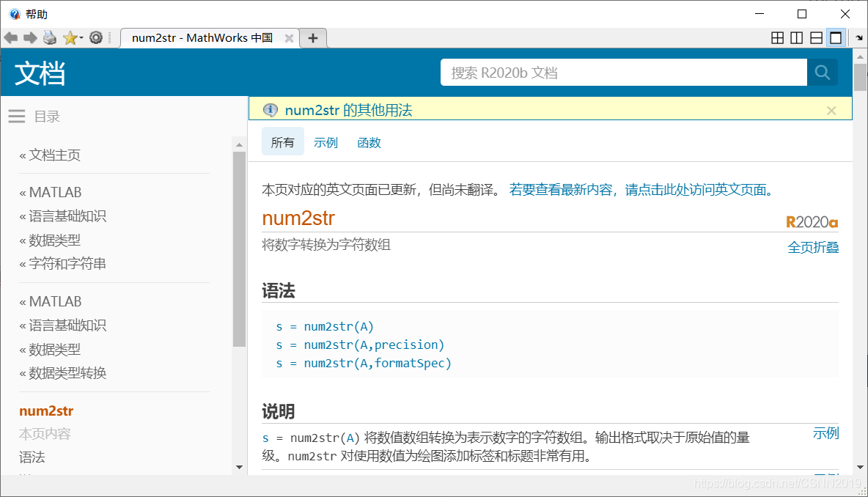Click the info icon in yellow banner

tap(270, 110)
